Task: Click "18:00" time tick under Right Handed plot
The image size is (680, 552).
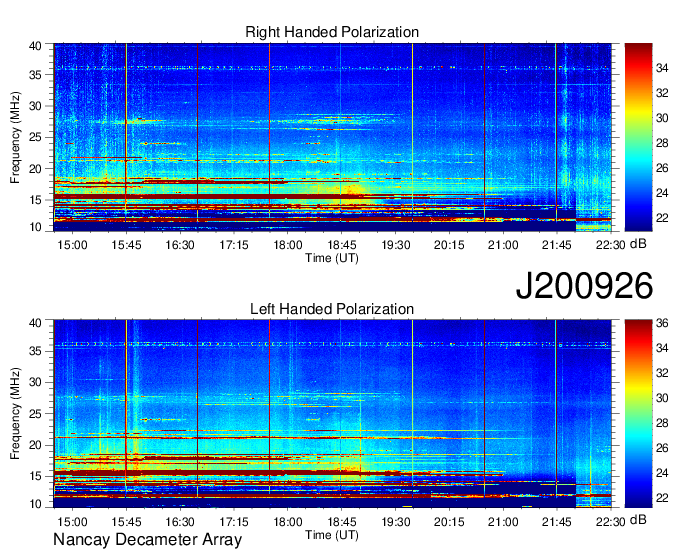Action: pos(288,245)
